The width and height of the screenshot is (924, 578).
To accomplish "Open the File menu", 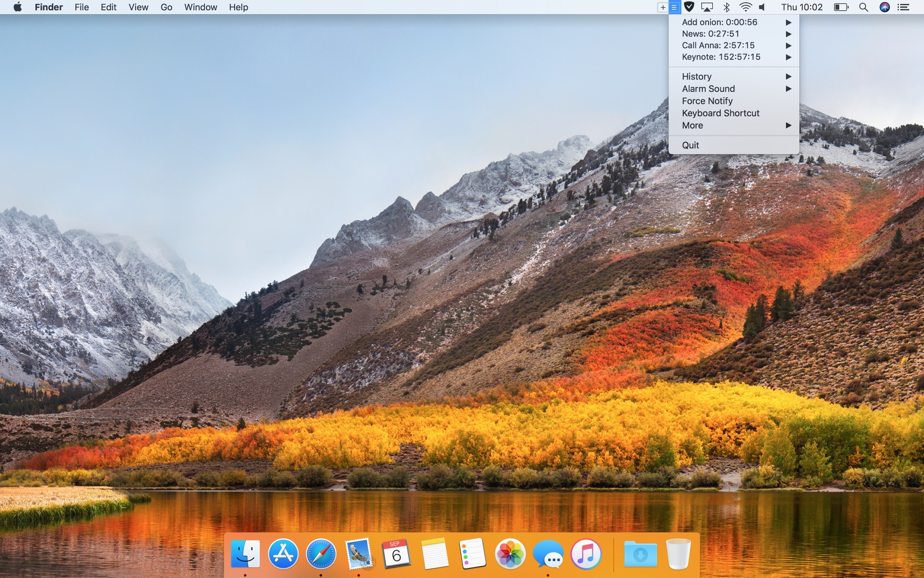I will [82, 7].
